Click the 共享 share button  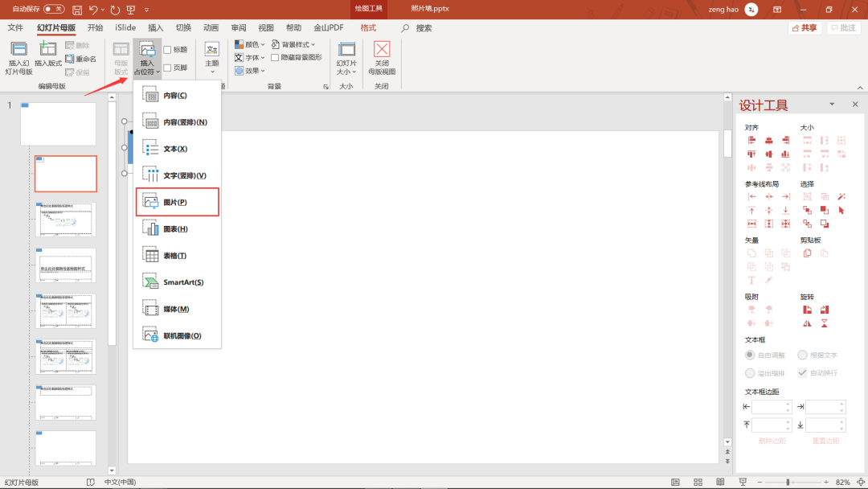pos(805,27)
